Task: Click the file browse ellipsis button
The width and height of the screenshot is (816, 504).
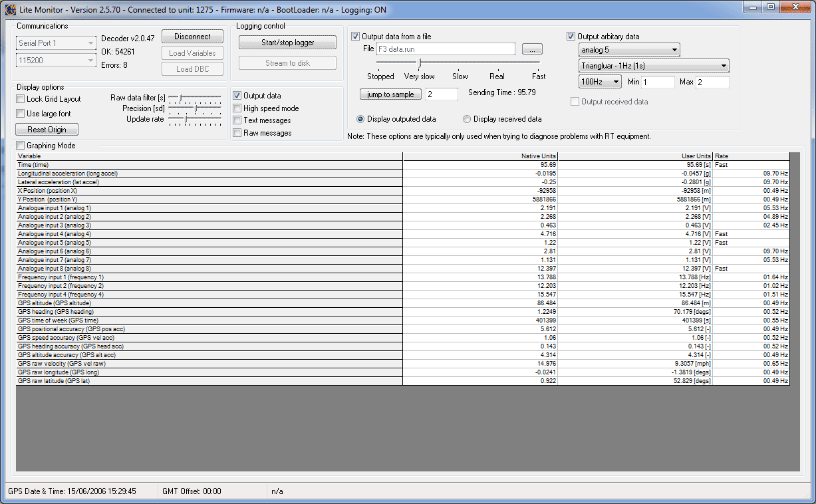Action: click(532, 49)
